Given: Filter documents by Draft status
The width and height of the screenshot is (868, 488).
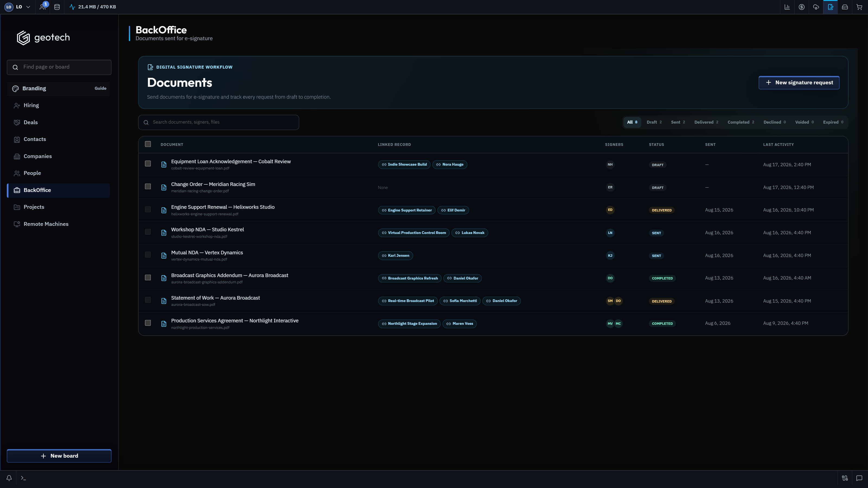Looking at the screenshot, I should pyautogui.click(x=654, y=122).
